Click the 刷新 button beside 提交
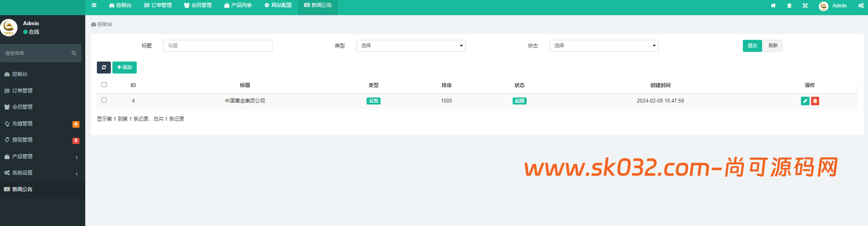 (773, 46)
